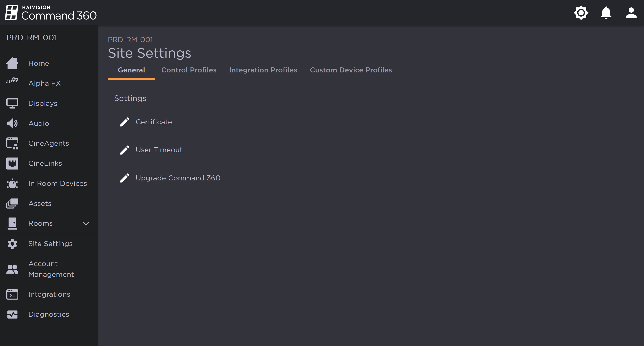Select the In Room Devices icon

click(x=12, y=183)
